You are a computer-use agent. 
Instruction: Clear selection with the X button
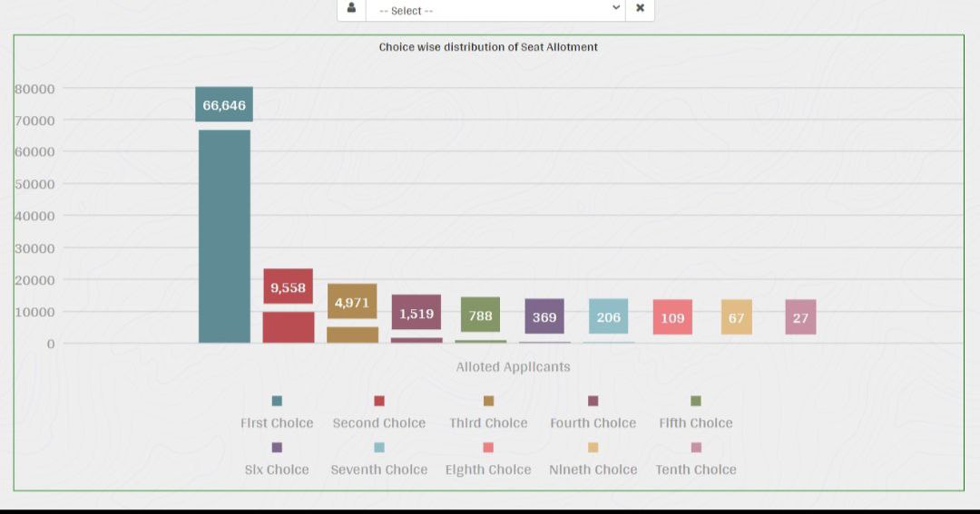point(640,8)
